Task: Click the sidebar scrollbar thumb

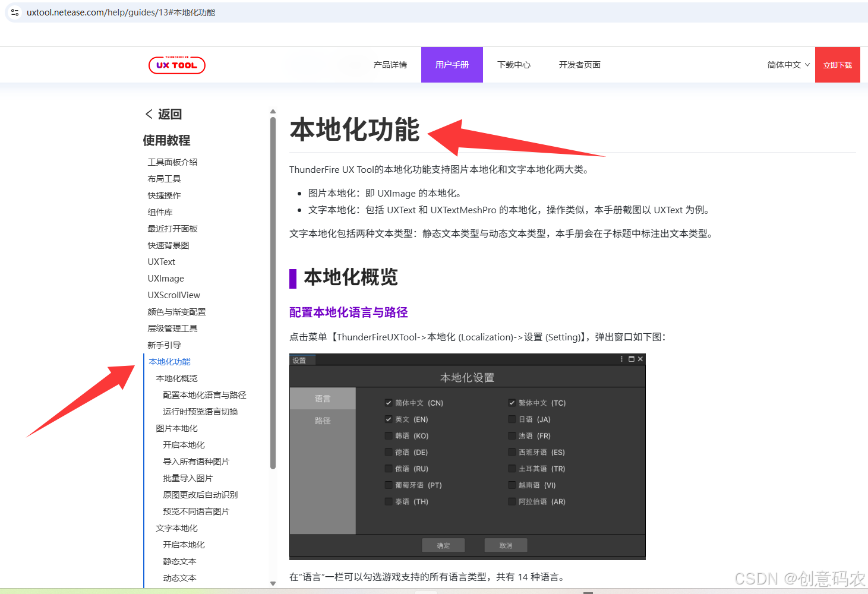Action: point(273,293)
